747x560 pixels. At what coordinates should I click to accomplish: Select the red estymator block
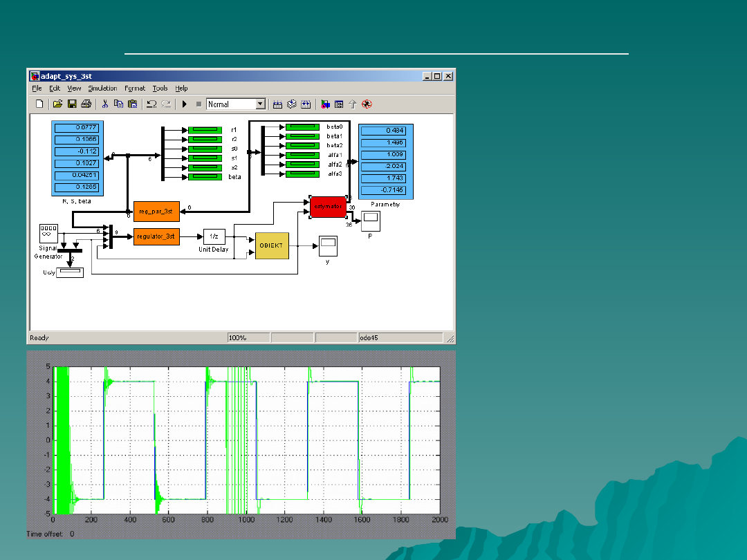tap(328, 207)
